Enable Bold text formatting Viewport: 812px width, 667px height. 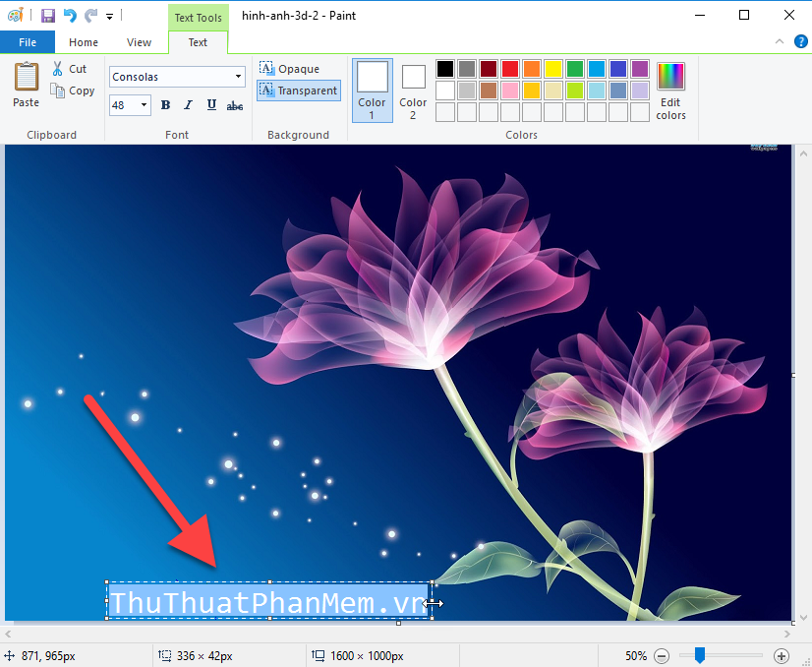(165, 104)
